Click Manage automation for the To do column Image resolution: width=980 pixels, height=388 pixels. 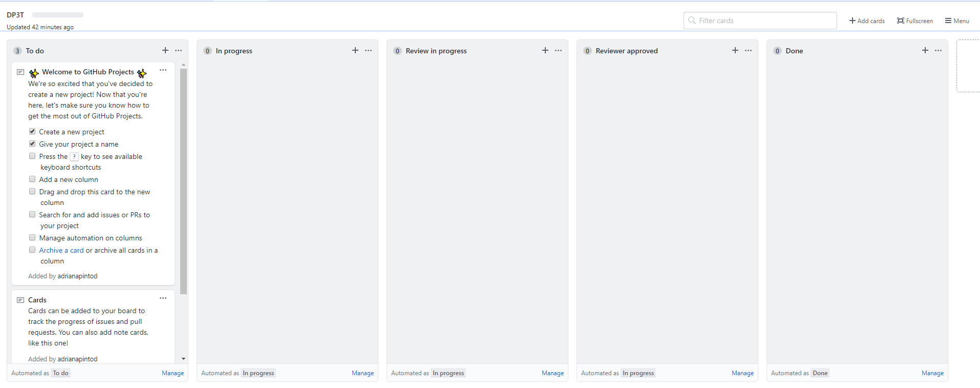(x=173, y=373)
